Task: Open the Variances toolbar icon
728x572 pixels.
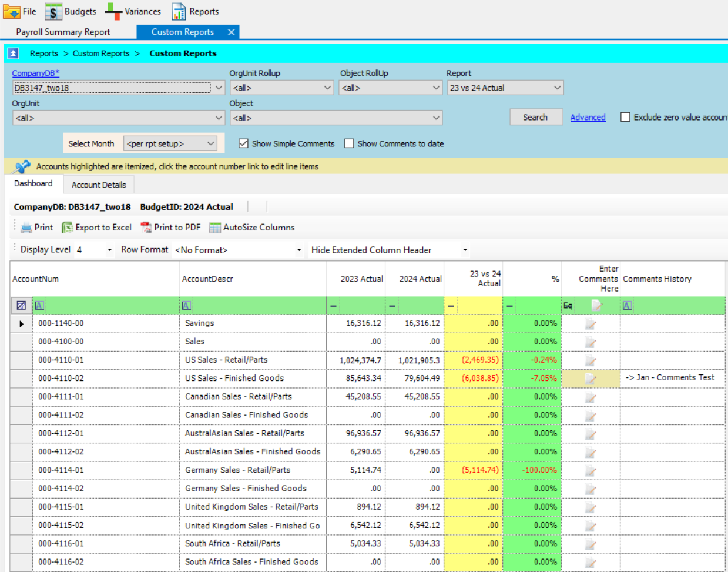Action: point(113,11)
